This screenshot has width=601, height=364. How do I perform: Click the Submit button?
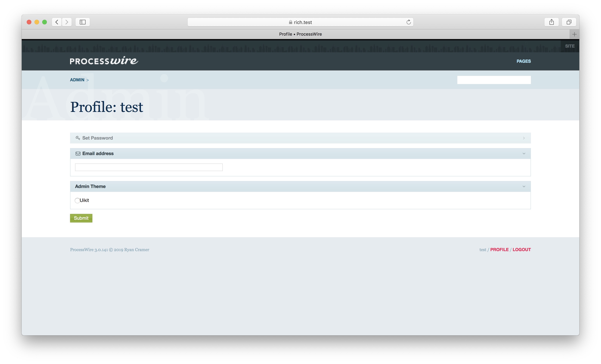click(81, 218)
